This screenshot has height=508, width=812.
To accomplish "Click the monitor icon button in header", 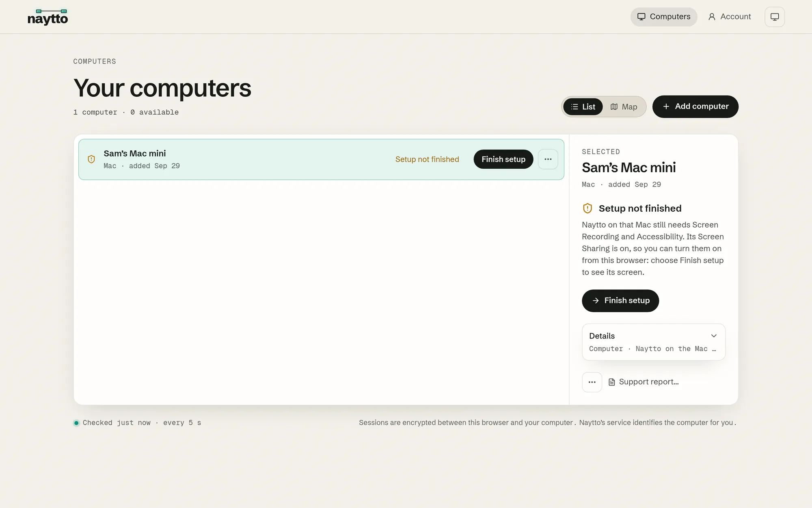I will click(775, 17).
